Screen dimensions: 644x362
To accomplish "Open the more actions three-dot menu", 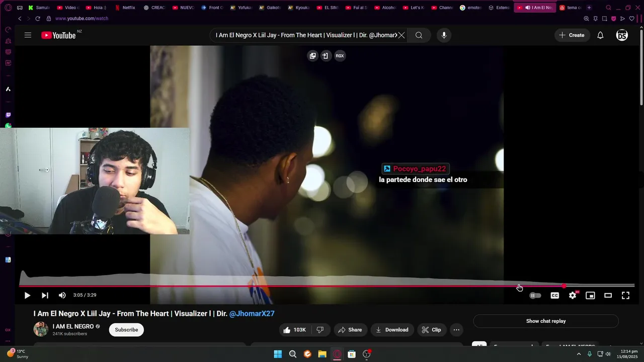I will [x=456, y=330].
